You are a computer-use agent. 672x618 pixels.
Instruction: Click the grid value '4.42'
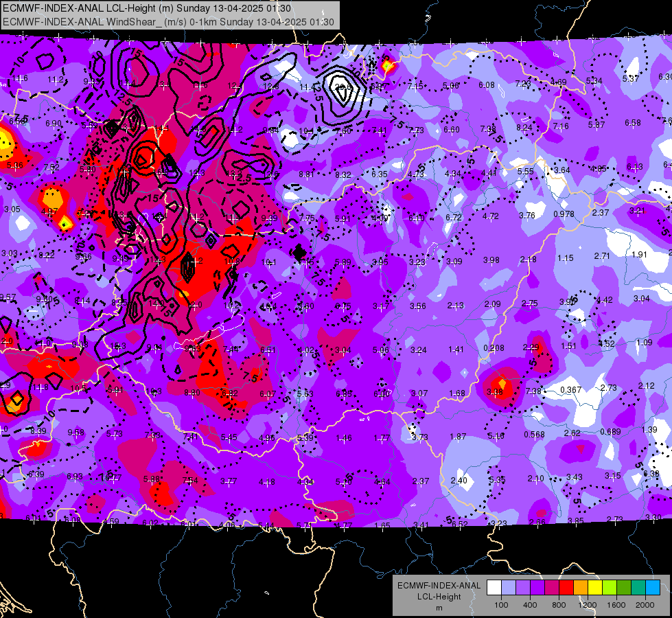604,300
